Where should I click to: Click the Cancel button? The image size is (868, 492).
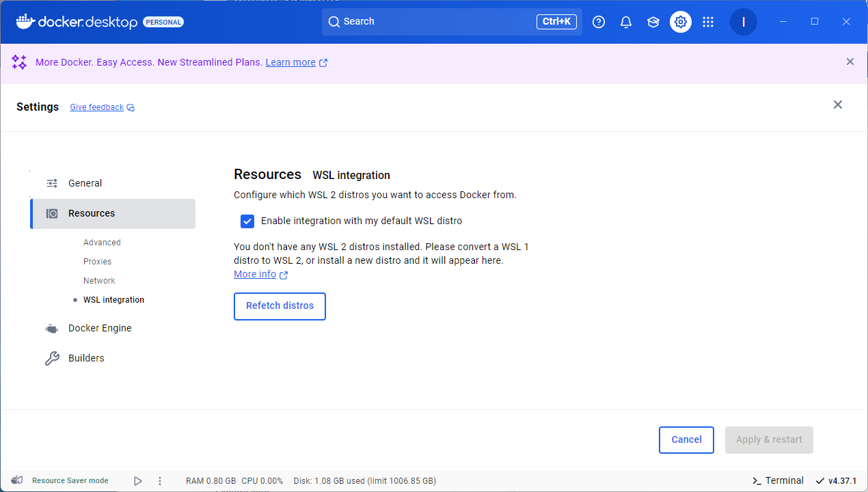(x=686, y=440)
